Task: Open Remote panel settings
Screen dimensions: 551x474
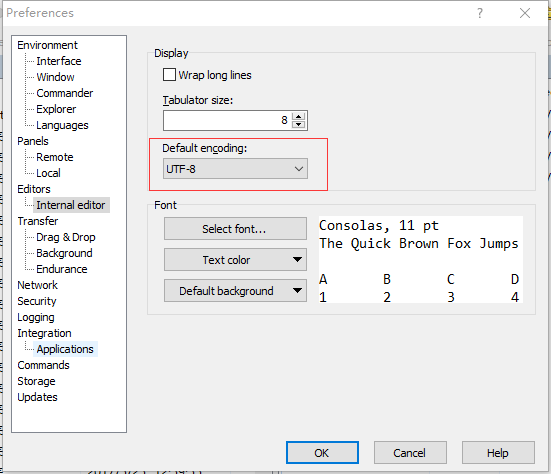Action: (55, 157)
